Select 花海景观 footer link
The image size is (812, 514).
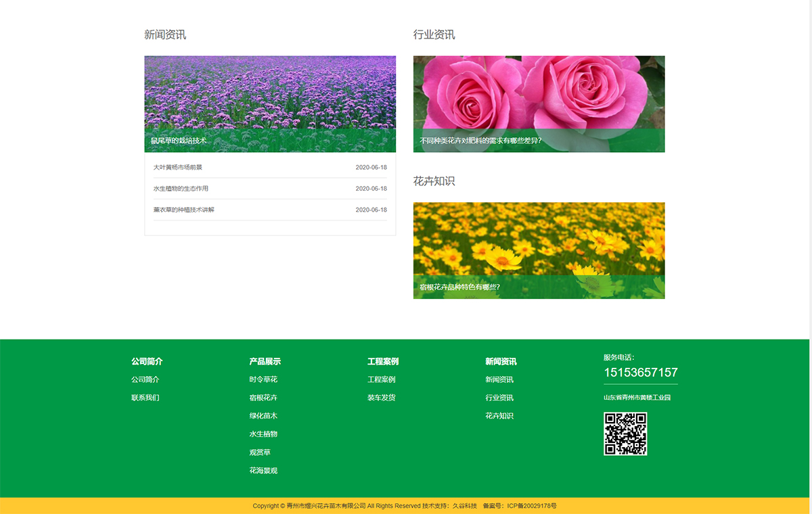pyautogui.click(x=263, y=471)
